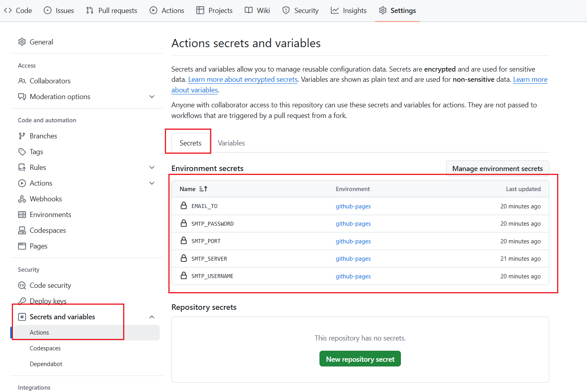Click New repository secret button
587x392 pixels.
tap(360, 359)
